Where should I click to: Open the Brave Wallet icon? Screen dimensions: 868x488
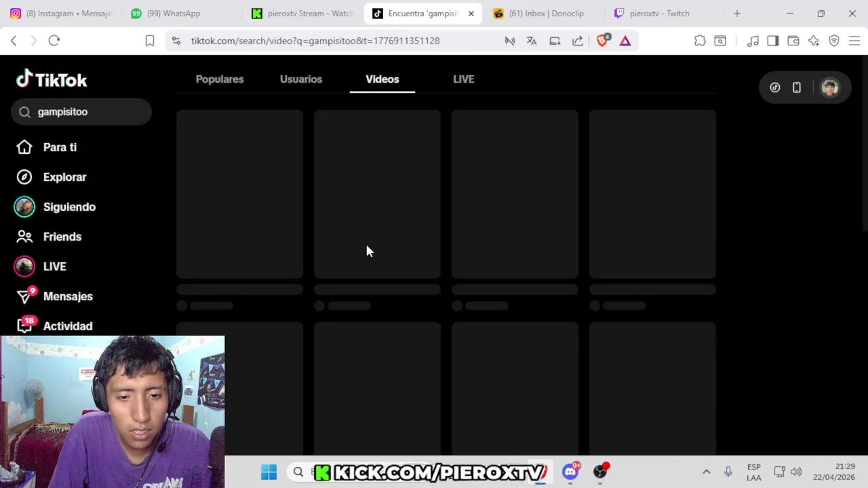click(x=793, y=41)
